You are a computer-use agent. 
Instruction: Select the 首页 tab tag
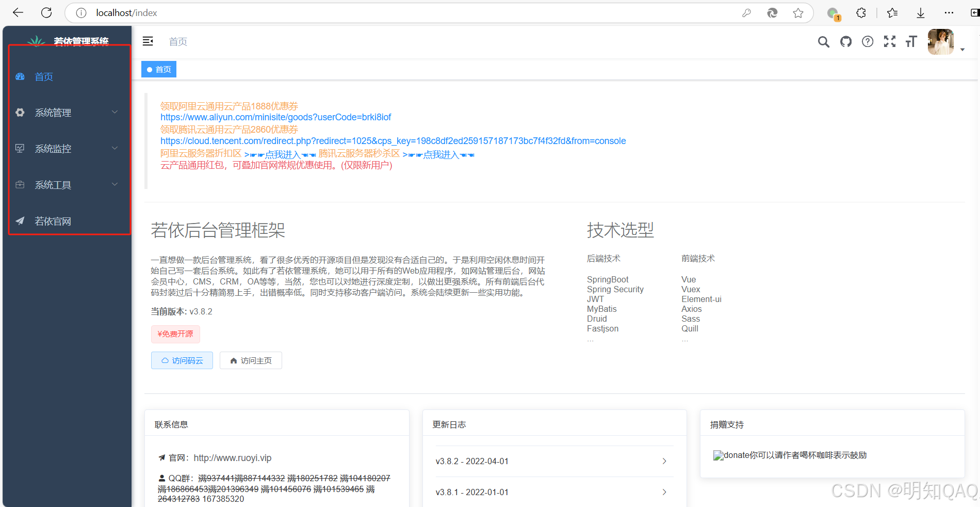158,69
